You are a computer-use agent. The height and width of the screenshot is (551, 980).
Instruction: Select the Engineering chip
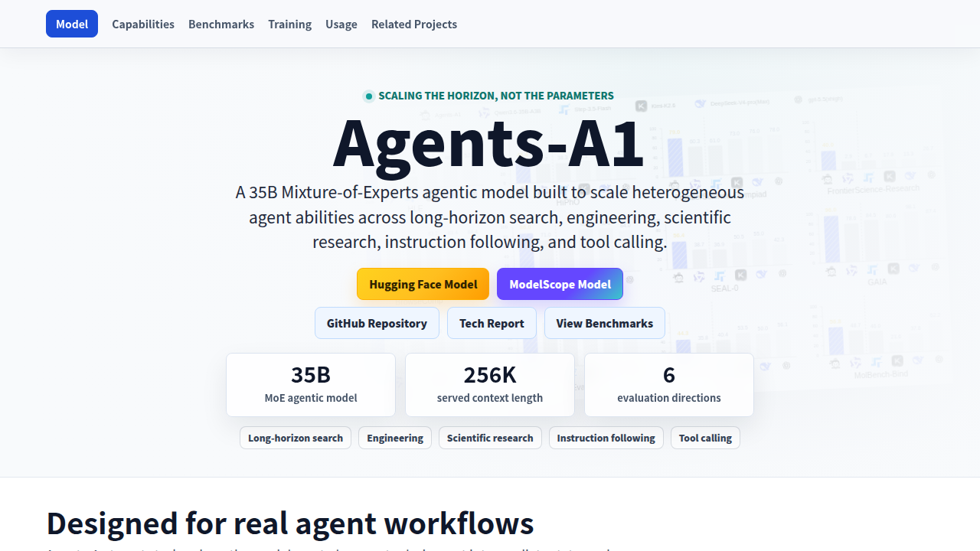(395, 438)
